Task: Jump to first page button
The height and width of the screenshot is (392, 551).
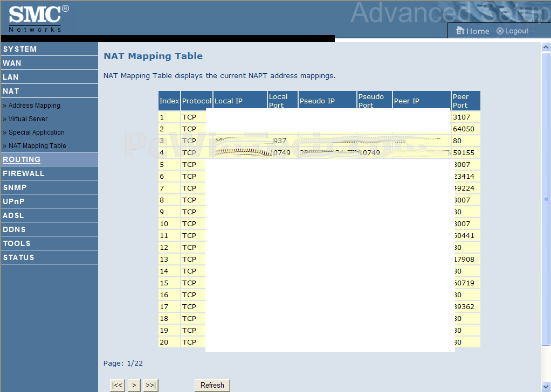Action: click(x=118, y=386)
